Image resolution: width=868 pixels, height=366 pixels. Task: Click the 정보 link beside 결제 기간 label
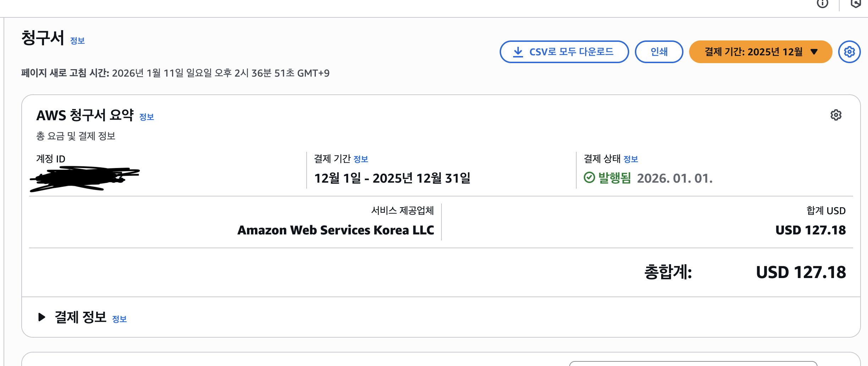tap(361, 159)
